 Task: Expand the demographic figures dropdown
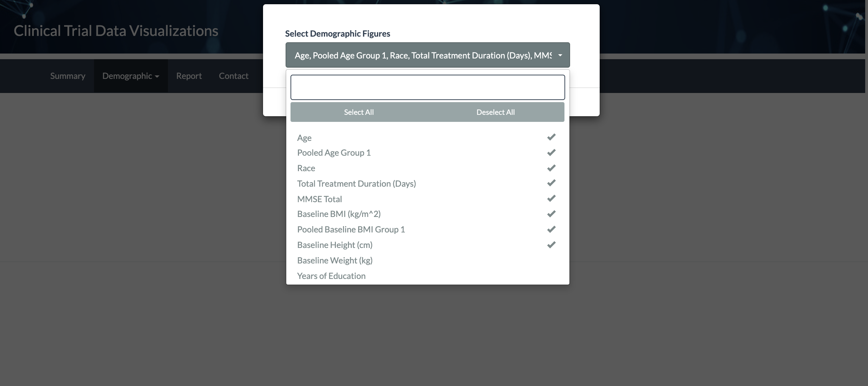click(x=427, y=55)
